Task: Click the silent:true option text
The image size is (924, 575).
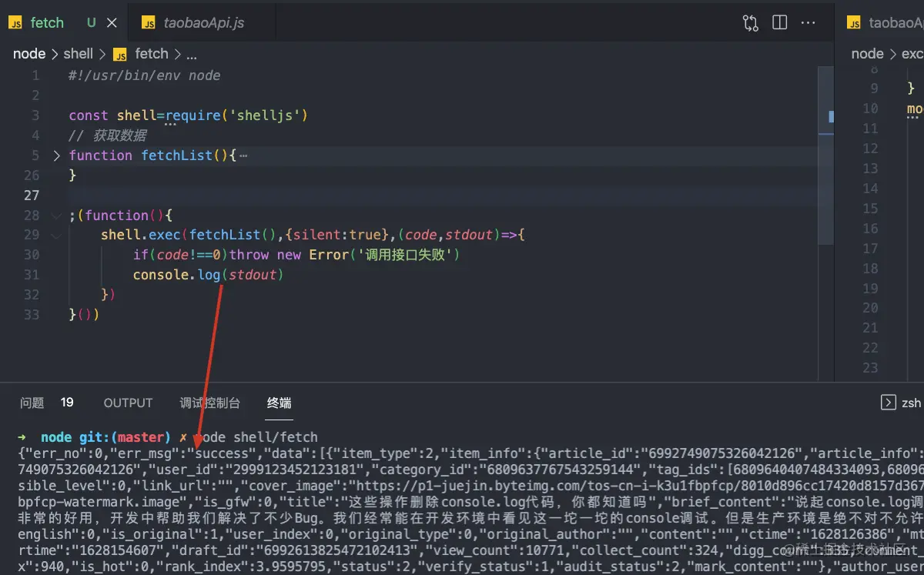Action: [336, 235]
